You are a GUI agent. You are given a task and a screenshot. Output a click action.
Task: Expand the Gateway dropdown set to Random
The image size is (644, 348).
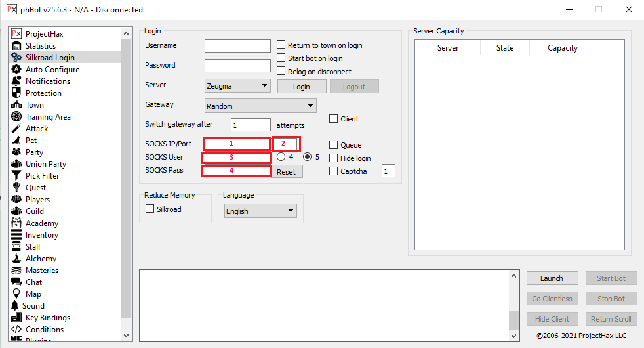pyautogui.click(x=260, y=106)
